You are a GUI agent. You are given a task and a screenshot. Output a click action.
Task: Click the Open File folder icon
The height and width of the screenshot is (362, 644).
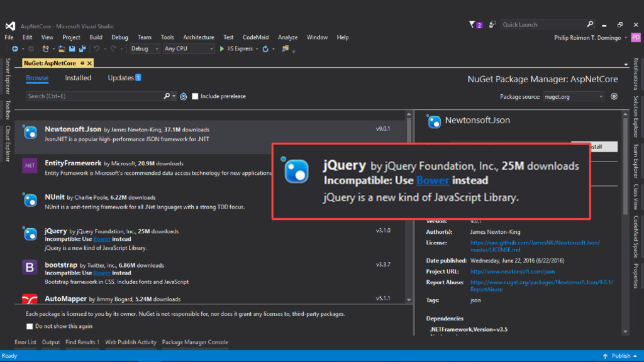click(62, 49)
